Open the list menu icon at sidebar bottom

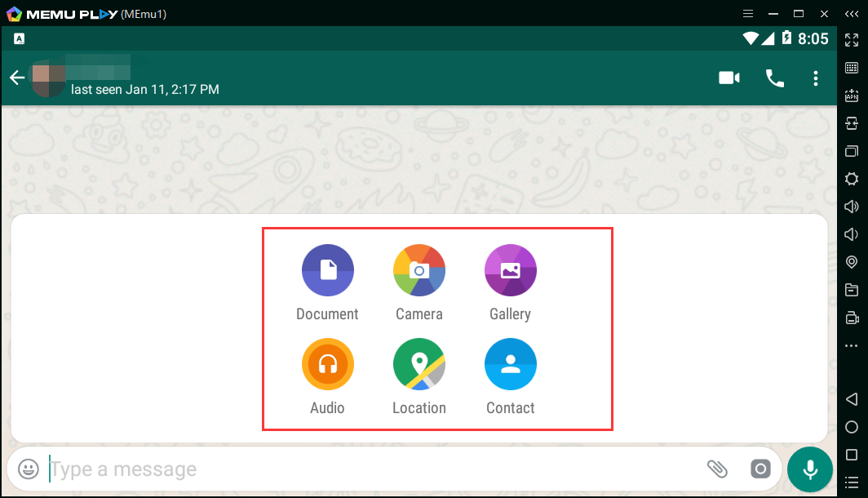(852, 482)
